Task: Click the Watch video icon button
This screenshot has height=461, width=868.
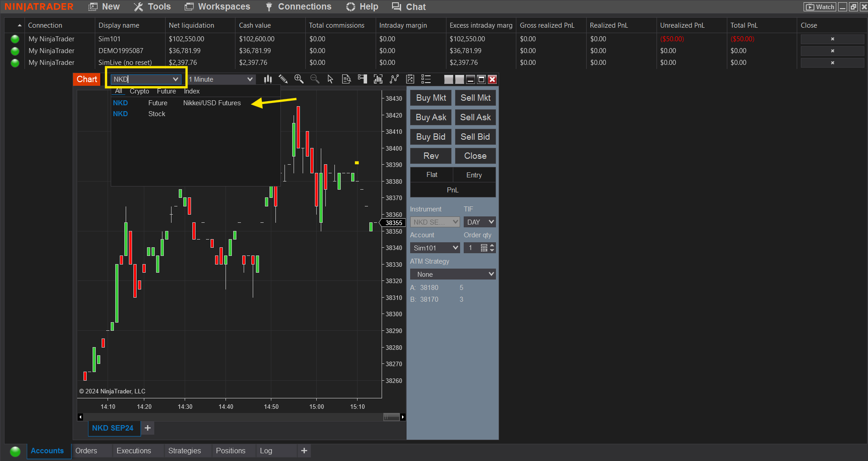Action: (x=819, y=7)
